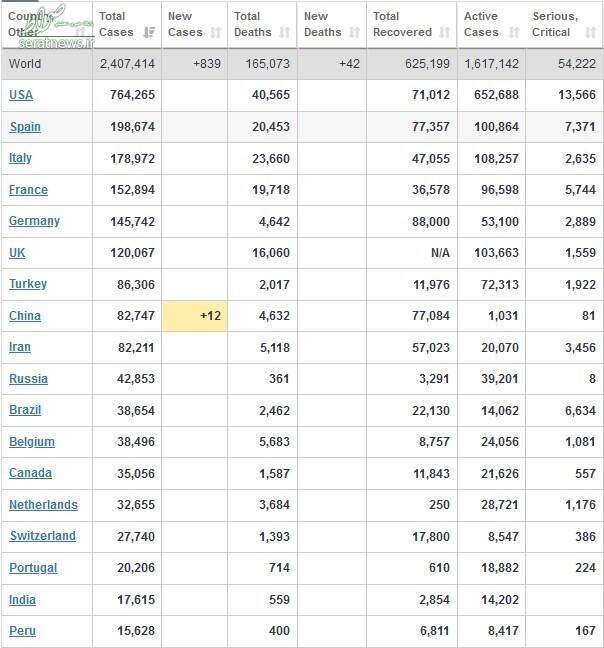Follow the Italy link
The width and height of the screenshot is (604, 648).
pyautogui.click(x=20, y=158)
